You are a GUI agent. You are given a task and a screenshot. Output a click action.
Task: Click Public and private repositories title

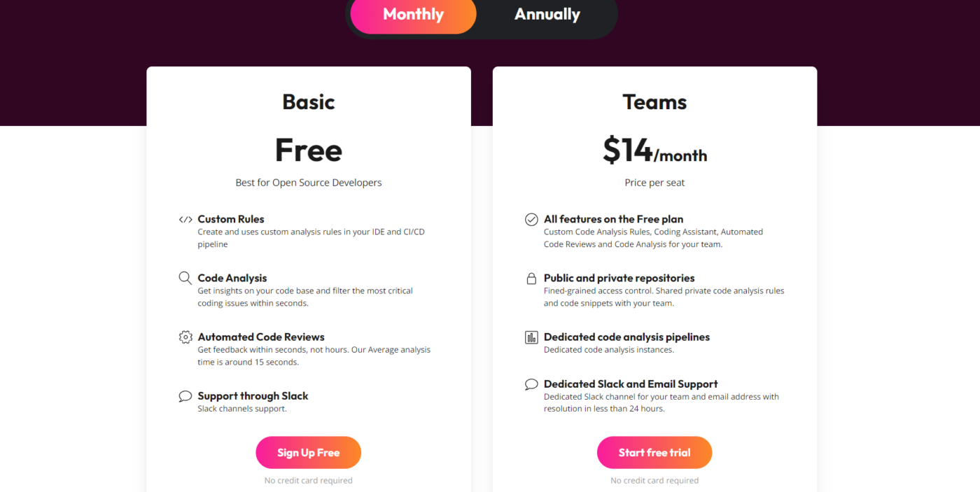coord(619,278)
